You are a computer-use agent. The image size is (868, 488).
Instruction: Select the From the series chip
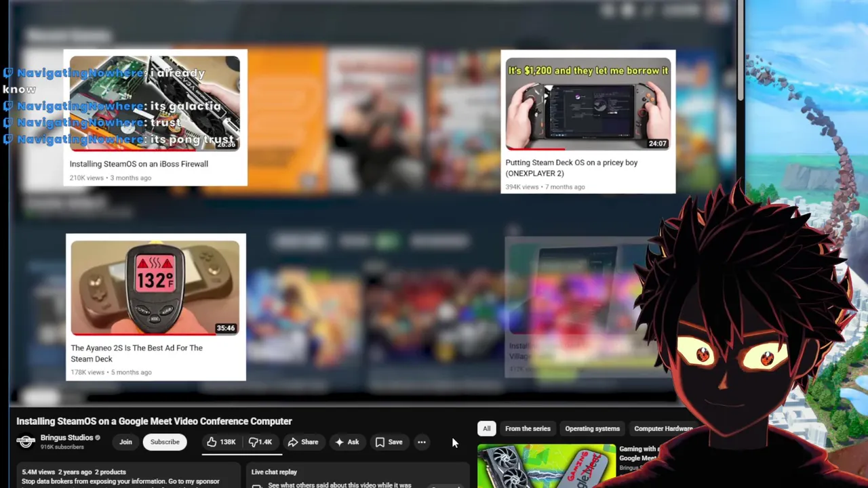pyautogui.click(x=528, y=428)
